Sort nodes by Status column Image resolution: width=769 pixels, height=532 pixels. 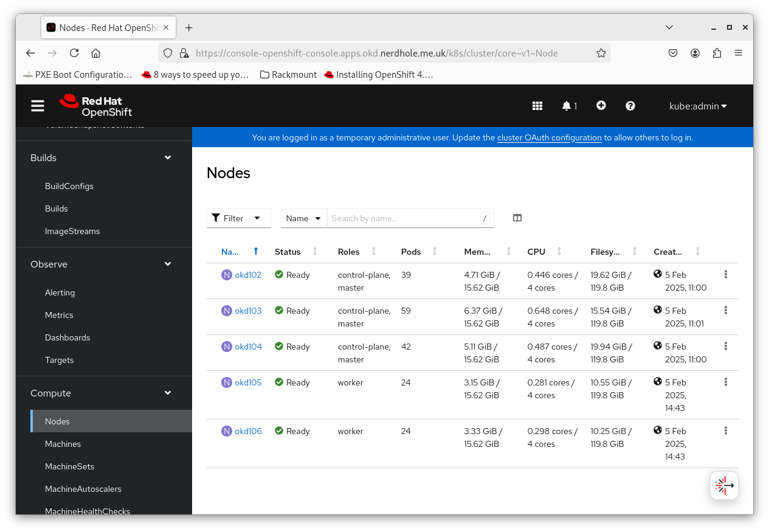[x=296, y=251]
